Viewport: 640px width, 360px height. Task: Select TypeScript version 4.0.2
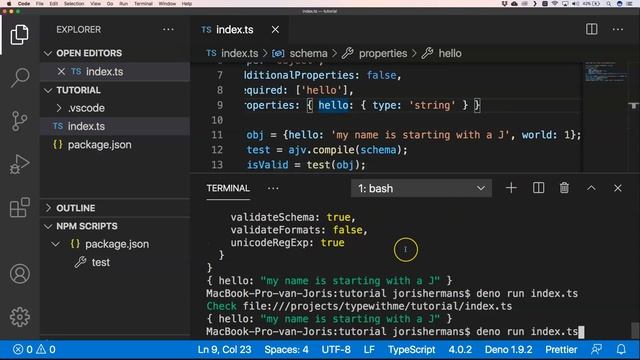(x=460, y=349)
